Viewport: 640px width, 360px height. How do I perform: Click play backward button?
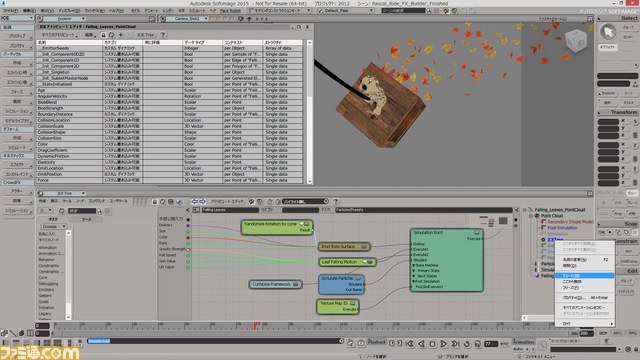pyautogui.click(x=422, y=344)
